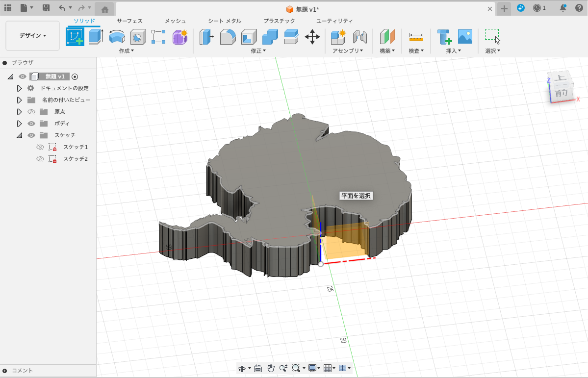Select the Create Sketch tool icon
The height and width of the screenshot is (378, 588).
pos(75,37)
